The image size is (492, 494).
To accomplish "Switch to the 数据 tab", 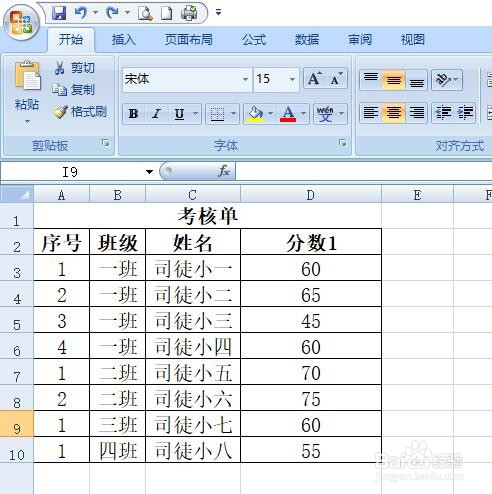I will pyautogui.click(x=307, y=40).
